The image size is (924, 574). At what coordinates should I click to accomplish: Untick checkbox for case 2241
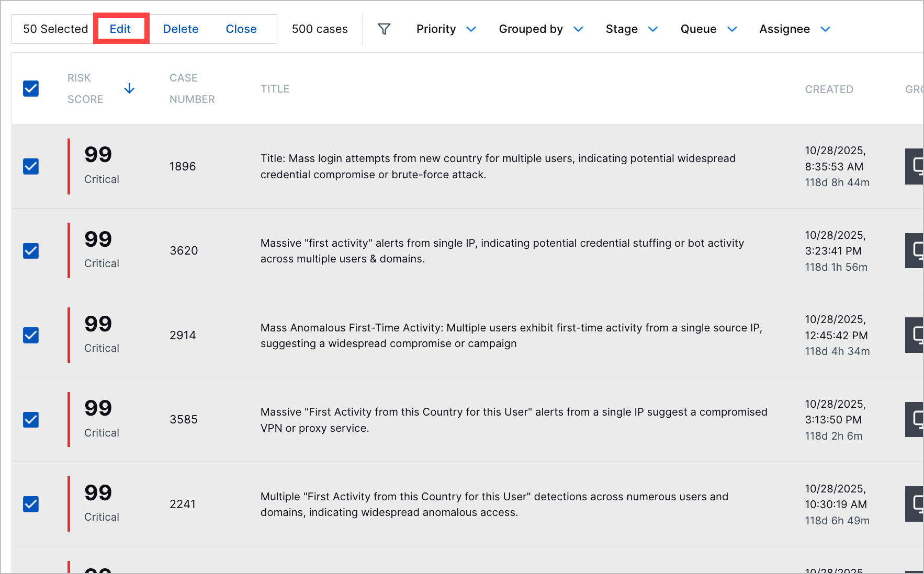(31, 504)
